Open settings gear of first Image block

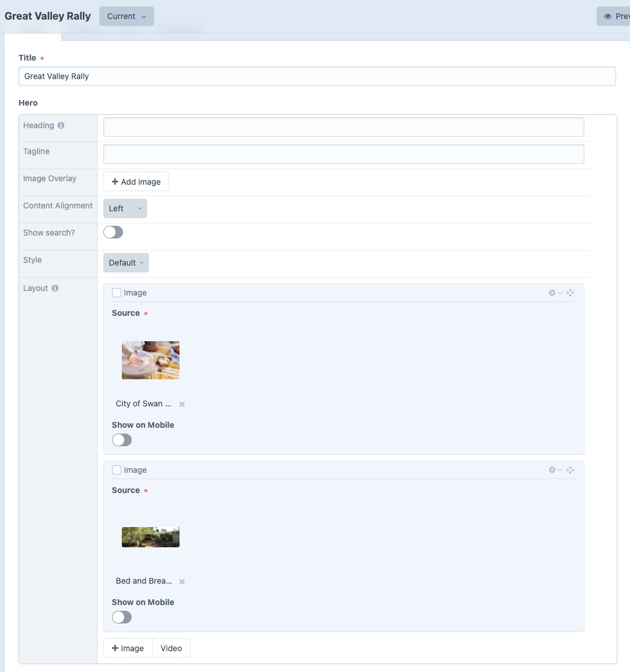click(x=554, y=293)
